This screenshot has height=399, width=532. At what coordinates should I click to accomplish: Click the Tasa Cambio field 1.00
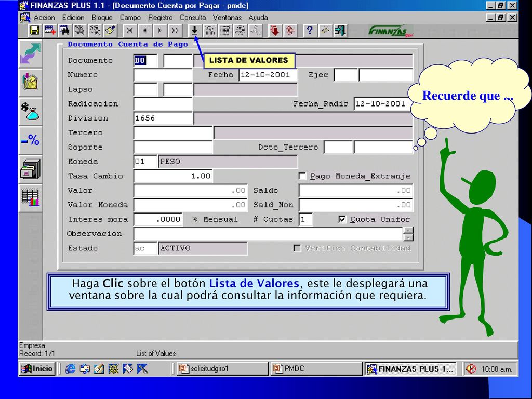(x=173, y=176)
